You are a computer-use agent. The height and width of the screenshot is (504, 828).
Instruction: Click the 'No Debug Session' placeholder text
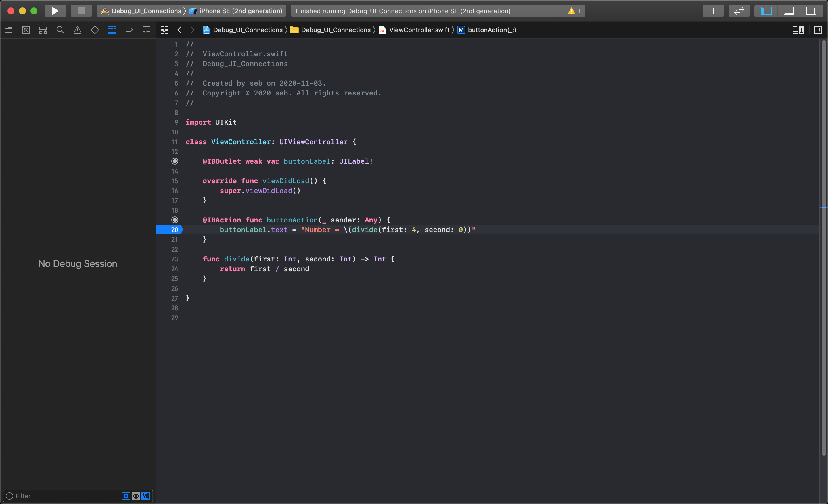(78, 263)
